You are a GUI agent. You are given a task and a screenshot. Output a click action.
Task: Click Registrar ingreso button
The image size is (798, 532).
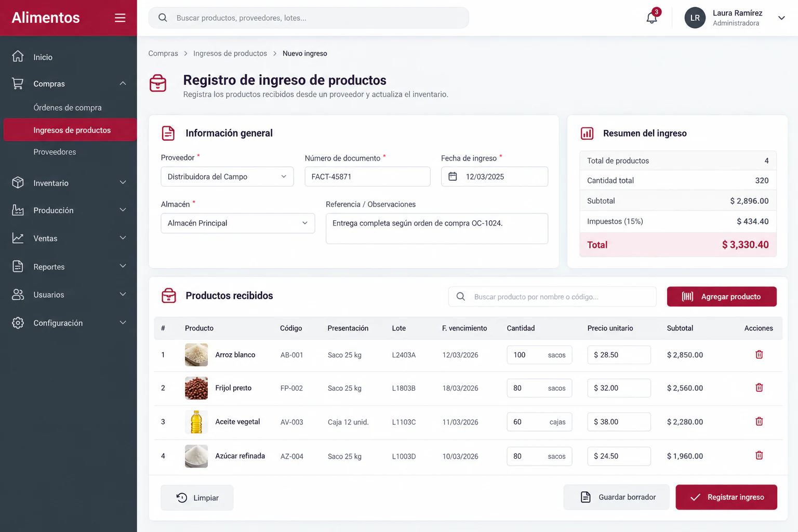tap(726, 497)
